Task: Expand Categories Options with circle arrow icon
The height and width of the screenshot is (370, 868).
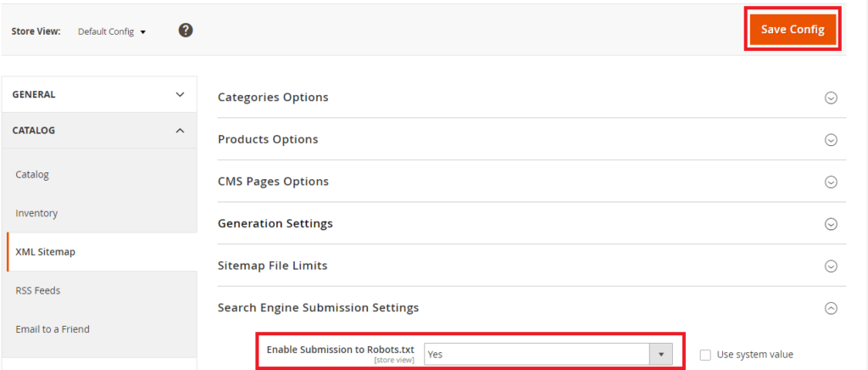Action: point(831,98)
